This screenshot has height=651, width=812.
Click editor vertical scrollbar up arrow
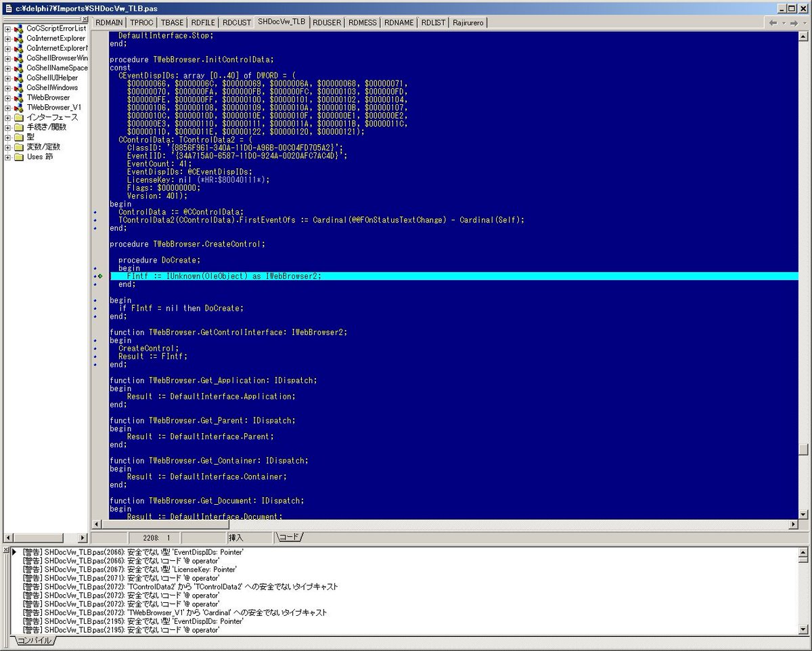[803, 36]
